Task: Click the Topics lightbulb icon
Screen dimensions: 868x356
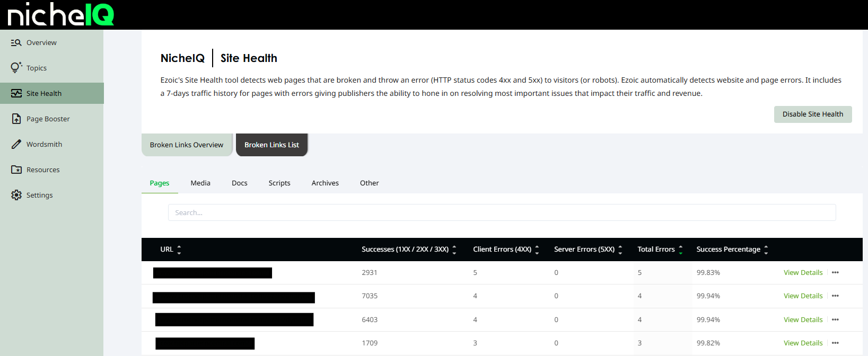Action: click(x=16, y=68)
